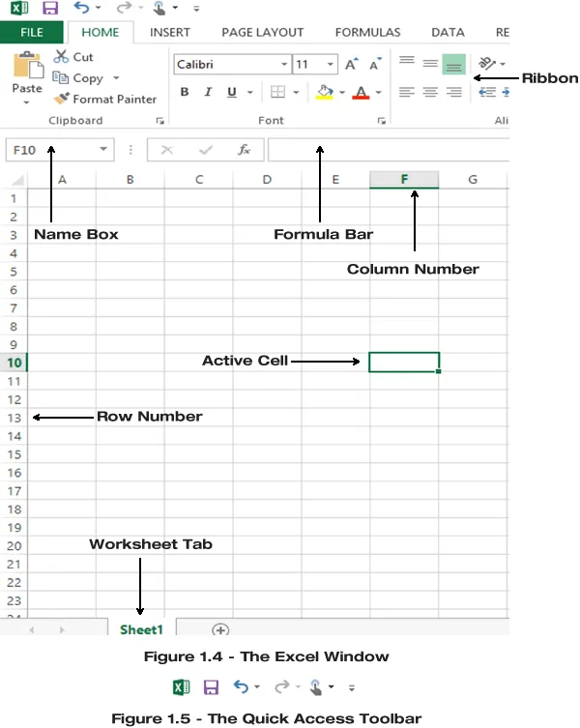This screenshot has width=580, height=728.
Task: Expand the font size 11 dropdown
Action: point(331,65)
